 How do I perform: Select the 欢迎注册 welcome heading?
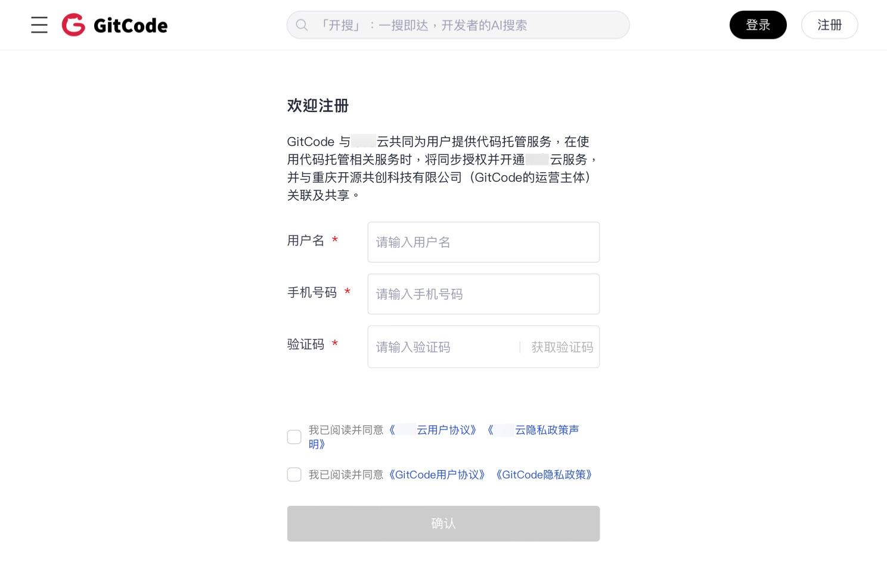(x=318, y=105)
